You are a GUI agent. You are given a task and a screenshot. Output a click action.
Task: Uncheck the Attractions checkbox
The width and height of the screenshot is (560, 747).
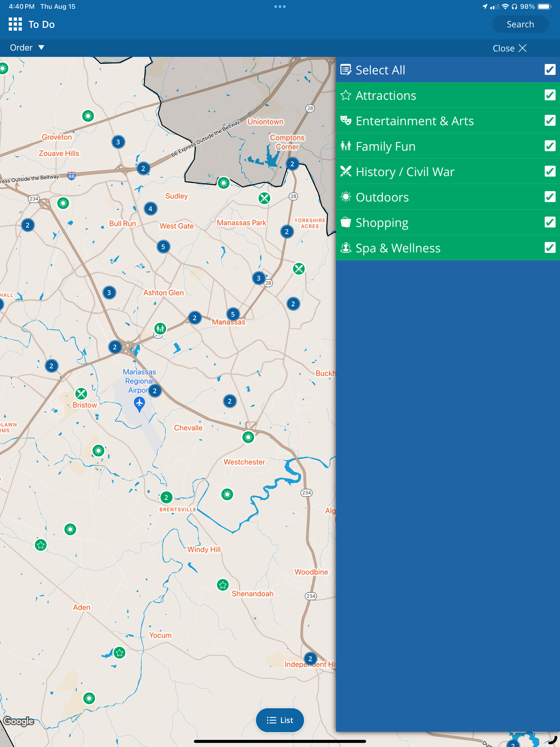click(x=550, y=95)
